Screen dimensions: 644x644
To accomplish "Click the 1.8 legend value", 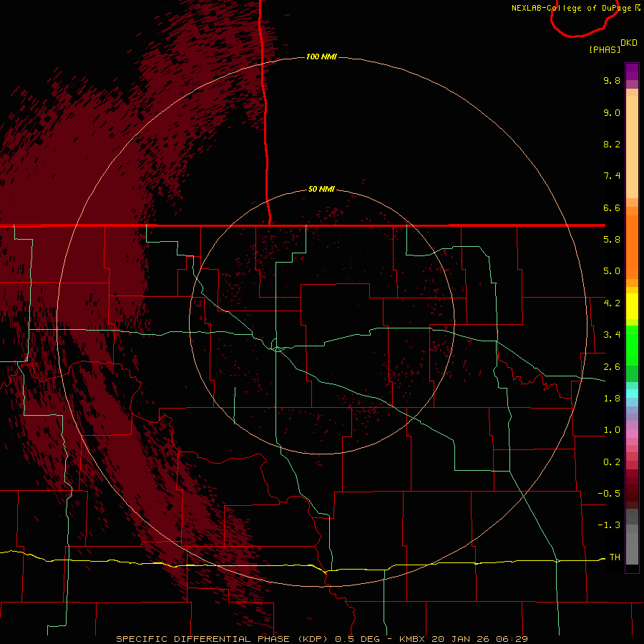I will [612, 399].
